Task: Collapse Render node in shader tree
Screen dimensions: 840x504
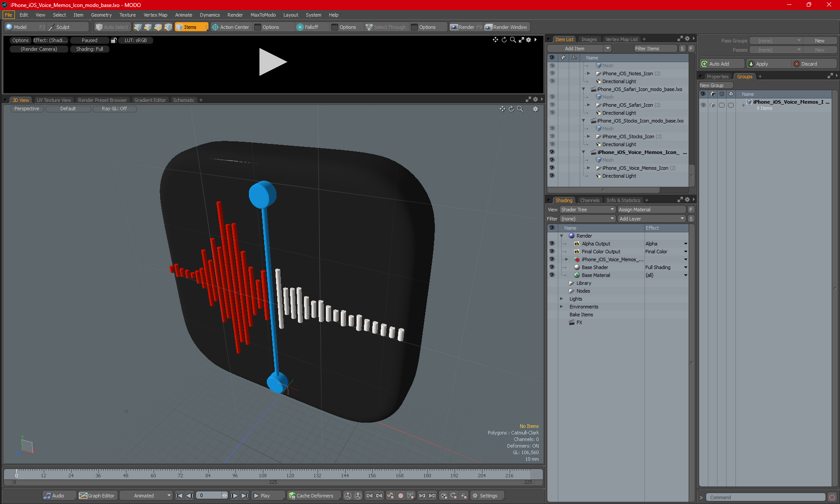Action: (x=561, y=236)
